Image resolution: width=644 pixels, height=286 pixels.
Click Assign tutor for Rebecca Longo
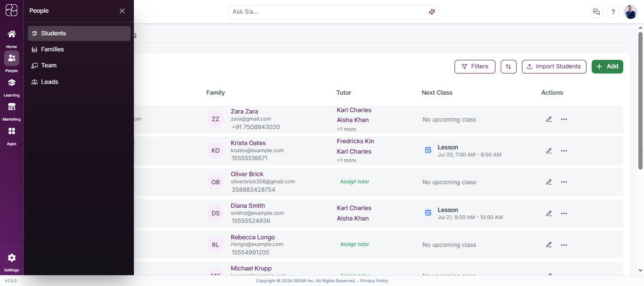tap(355, 244)
